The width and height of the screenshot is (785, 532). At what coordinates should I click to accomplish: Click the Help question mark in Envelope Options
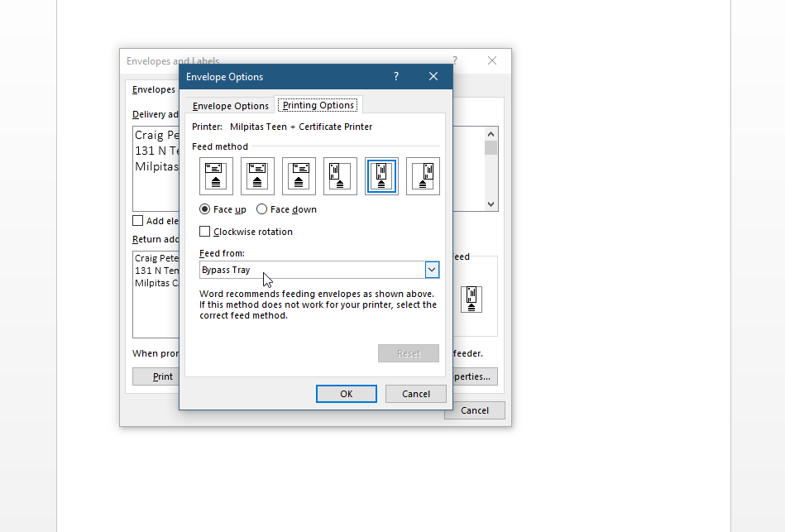pos(396,77)
